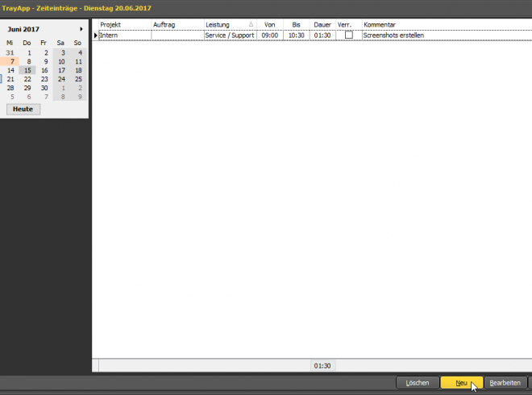This screenshot has height=395, width=532.
Task: Select the Service / Support cell
Action: 231,35
